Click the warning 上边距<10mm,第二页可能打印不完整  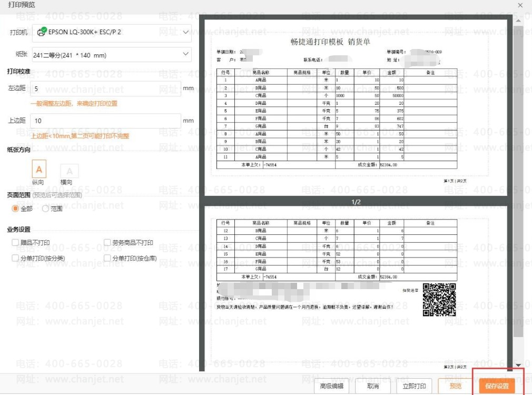80,136
